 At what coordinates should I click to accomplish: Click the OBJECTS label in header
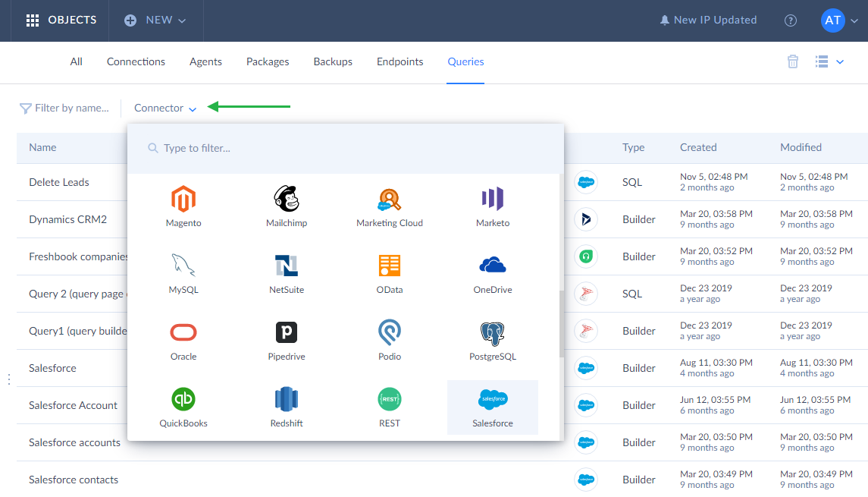click(72, 20)
